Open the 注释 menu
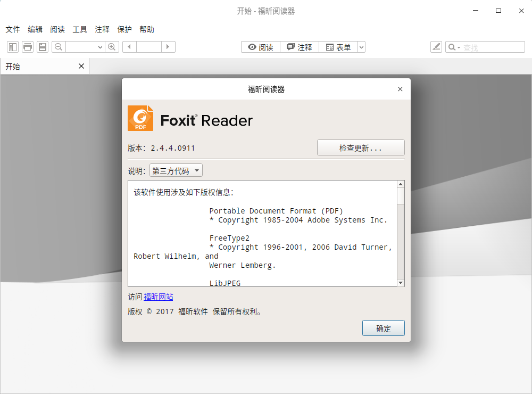Image resolution: width=532 pixels, height=394 pixels. click(x=102, y=30)
